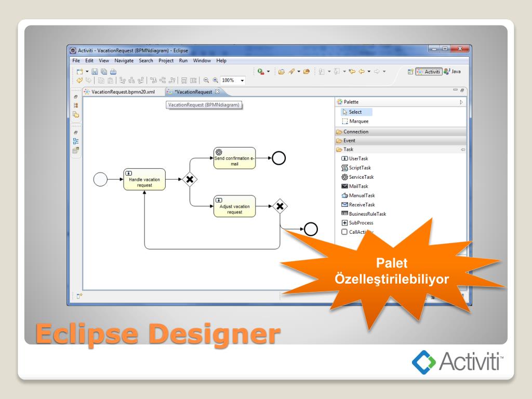This screenshot has width=532, height=399.
Task: Expand the Connection palette drawer
Action: click(x=401, y=131)
